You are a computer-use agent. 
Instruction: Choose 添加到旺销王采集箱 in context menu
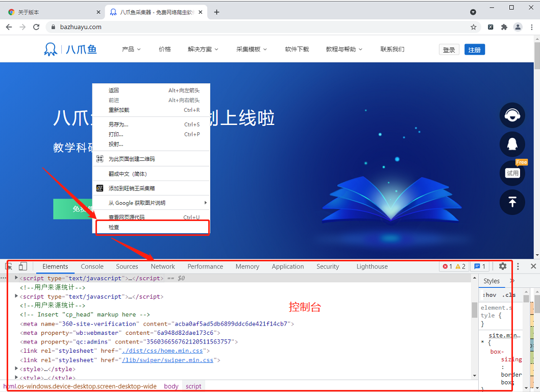pos(151,188)
